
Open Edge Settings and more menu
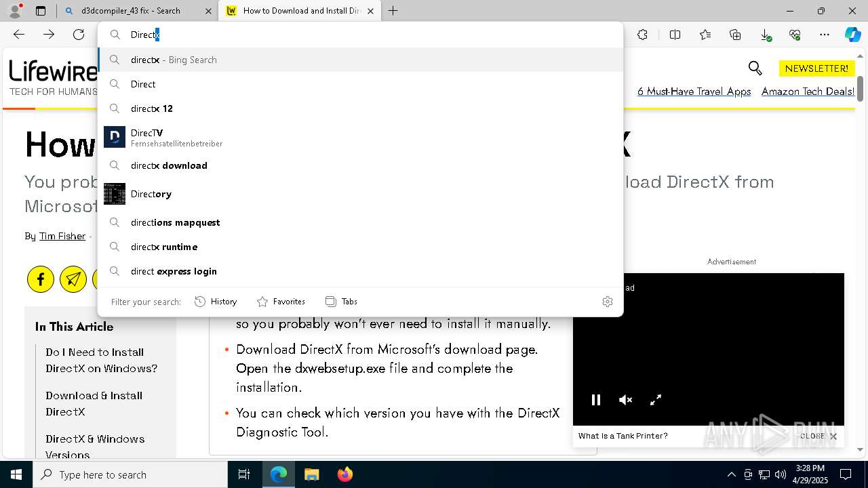tap(825, 35)
